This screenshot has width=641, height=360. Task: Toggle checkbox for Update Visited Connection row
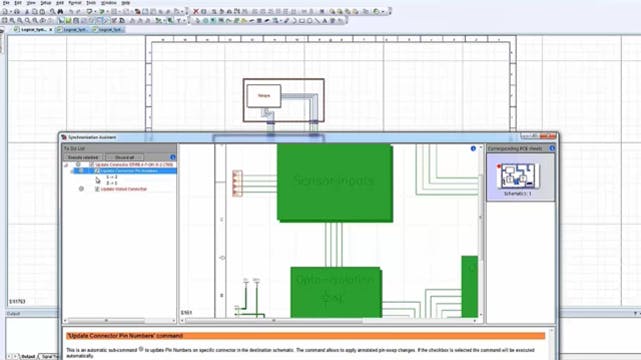coord(97,189)
